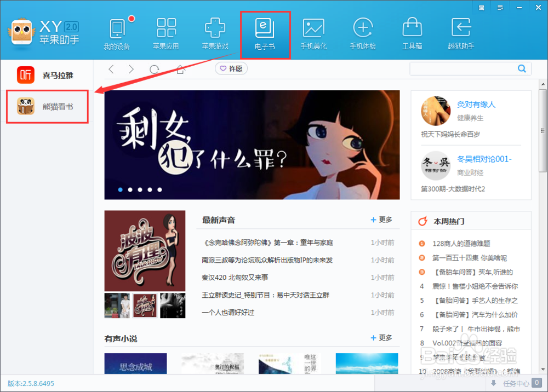Focus the search input field

click(x=464, y=68)
